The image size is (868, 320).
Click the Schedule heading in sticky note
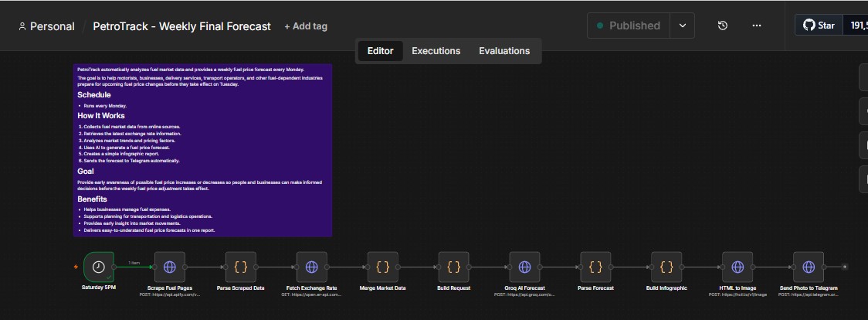94,95
